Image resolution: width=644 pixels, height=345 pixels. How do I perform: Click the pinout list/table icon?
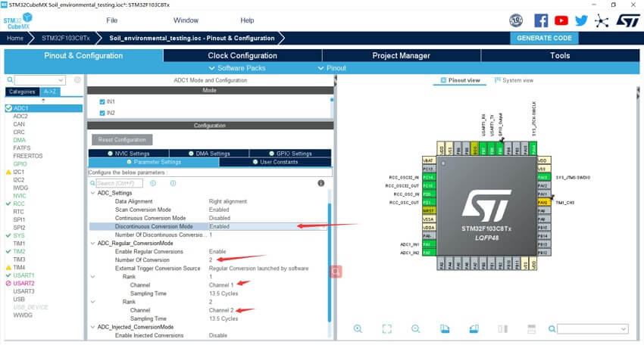[x=531, y=328]
